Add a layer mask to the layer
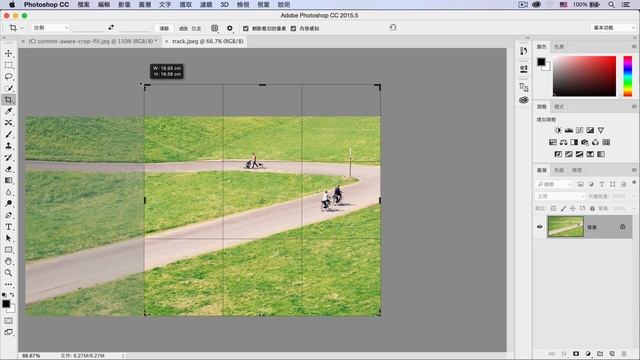640x360 pixels. pos(576,353)
